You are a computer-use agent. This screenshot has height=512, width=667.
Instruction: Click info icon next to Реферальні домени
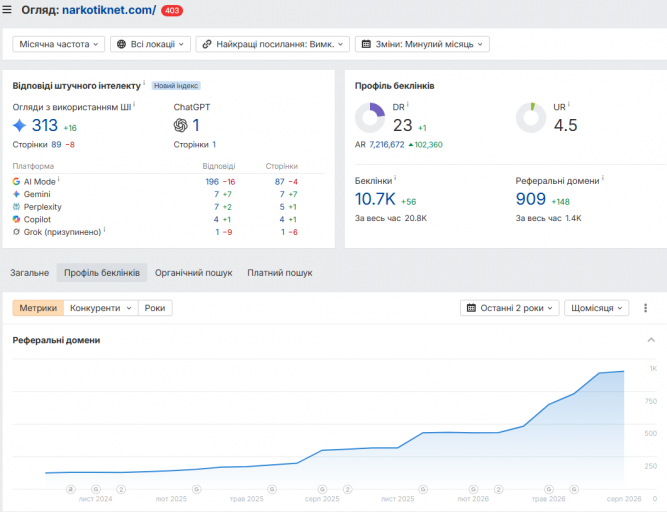click(603, 178)
